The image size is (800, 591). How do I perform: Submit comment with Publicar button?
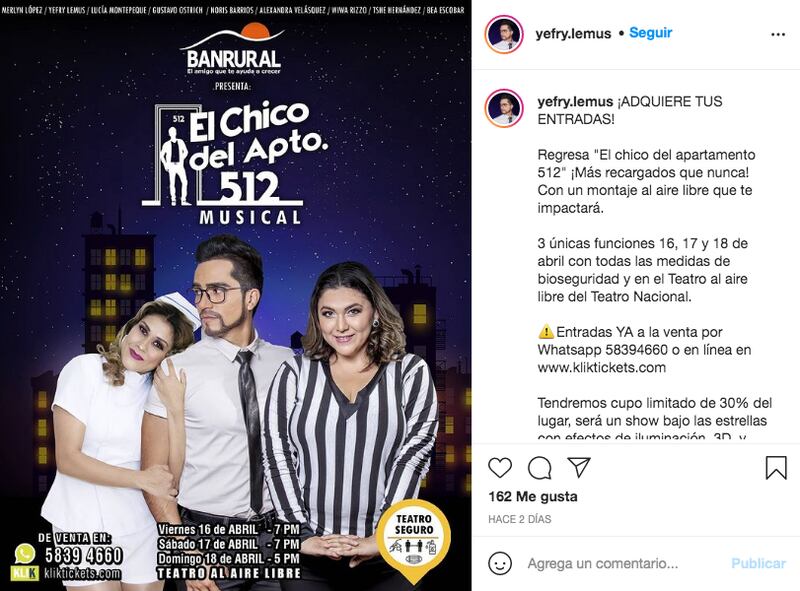[758, 563]
